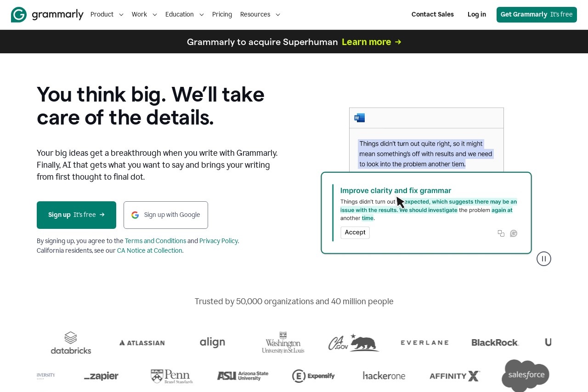This screenshot has width=588, height=392.
Task: Click the HackerOne logo
Action: point(384,376)
